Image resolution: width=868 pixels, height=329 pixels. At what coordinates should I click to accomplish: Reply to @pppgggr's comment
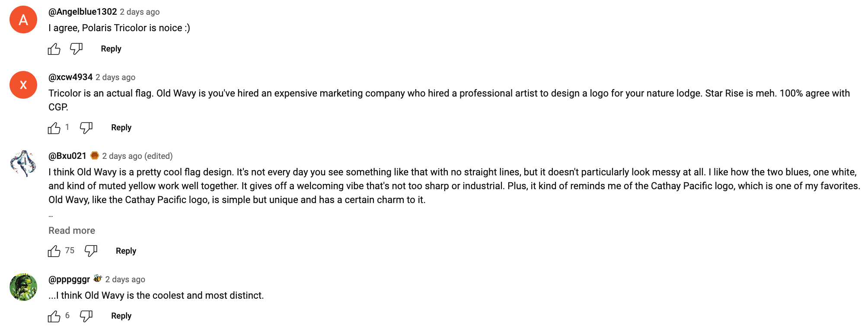pos(121,316)
